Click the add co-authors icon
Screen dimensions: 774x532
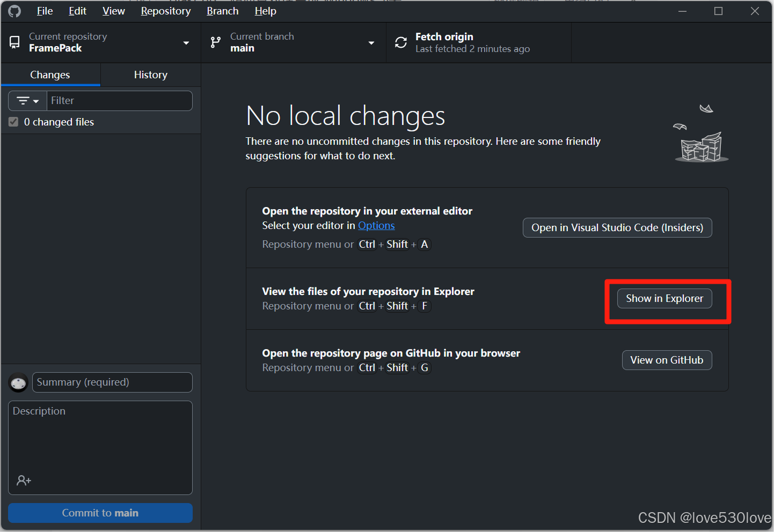[24, 481]
